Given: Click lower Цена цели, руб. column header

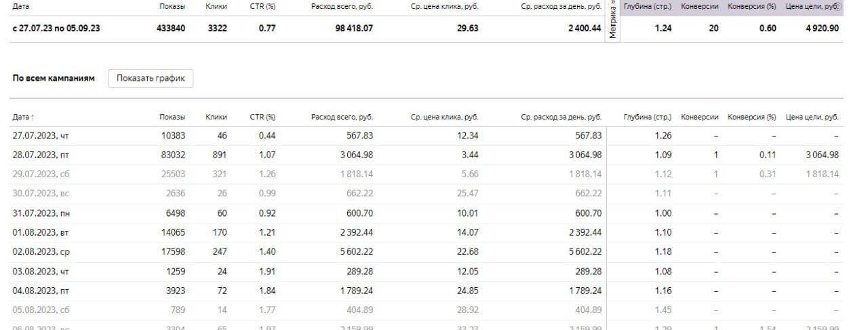Looking at the screenshot, I should pos(812,117).
